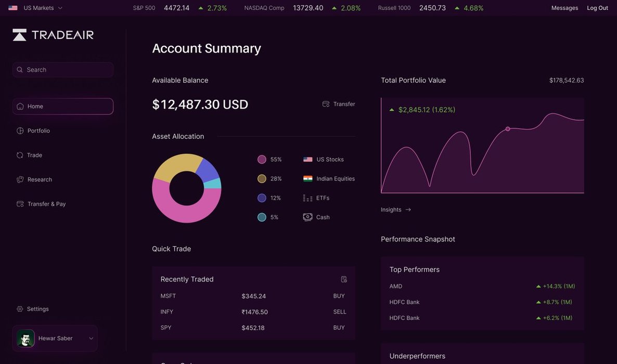Click the data point marker on portfolio chart
This screenshot has width=617, height=364.
click(508, 129)
